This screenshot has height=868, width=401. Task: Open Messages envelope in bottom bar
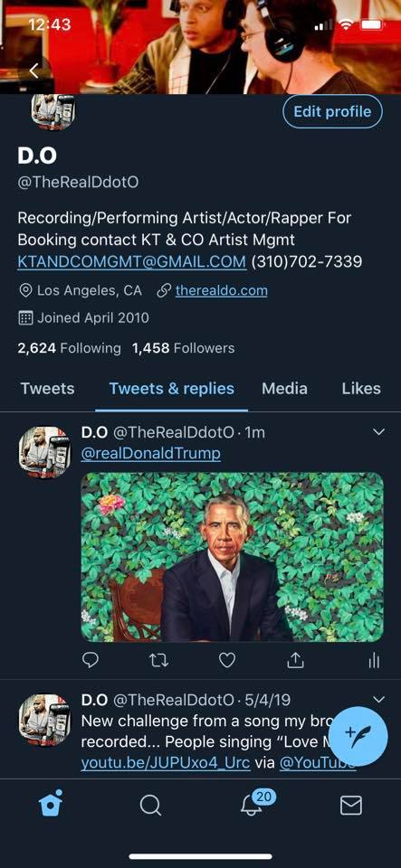click(x=351, y=806)
